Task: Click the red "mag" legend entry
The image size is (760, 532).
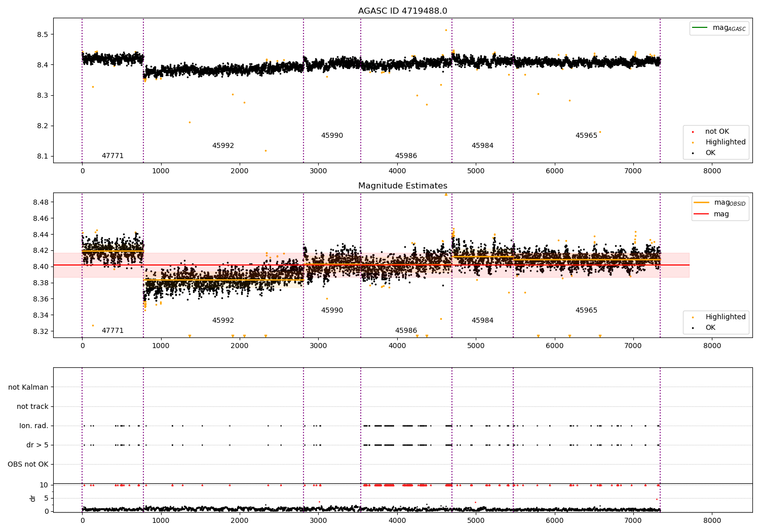Action: point(721,214)
